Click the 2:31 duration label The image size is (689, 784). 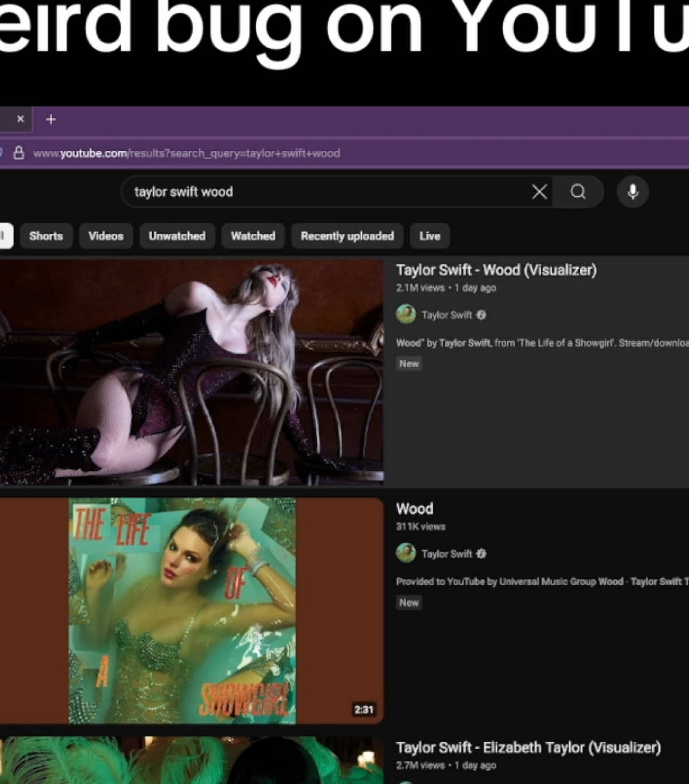click(x=363, y=709)
